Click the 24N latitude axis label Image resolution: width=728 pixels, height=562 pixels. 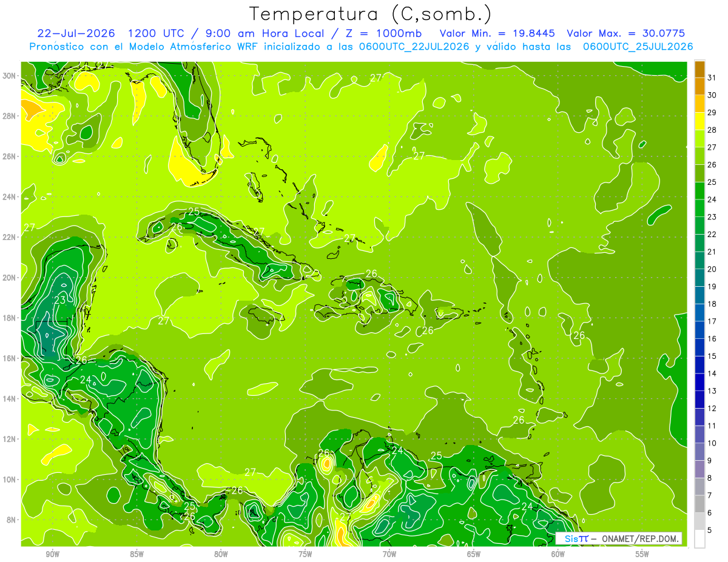click(x=10, y=197)
